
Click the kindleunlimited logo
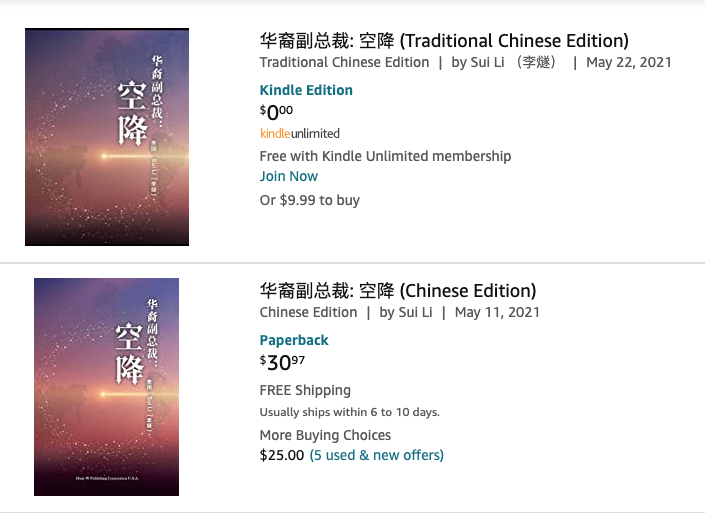click(299, 133)
